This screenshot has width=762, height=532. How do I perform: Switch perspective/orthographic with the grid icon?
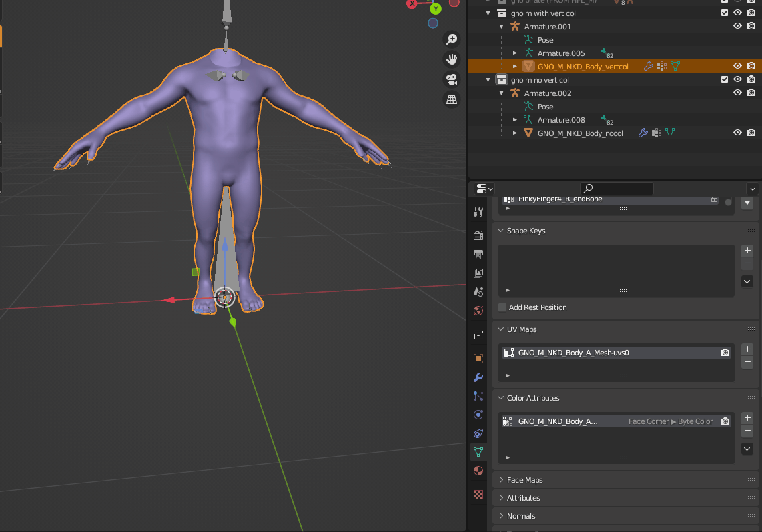[452, 99]
